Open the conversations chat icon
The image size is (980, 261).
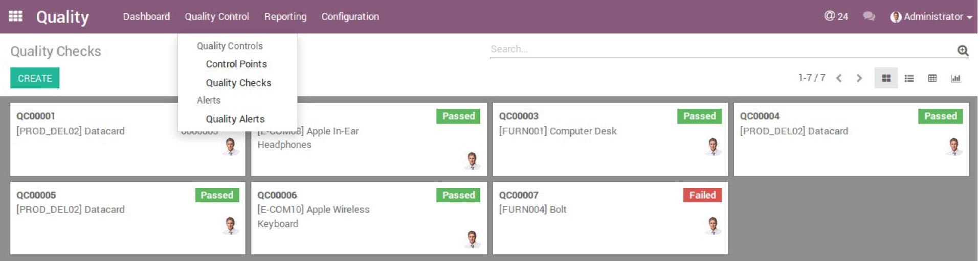868,16
